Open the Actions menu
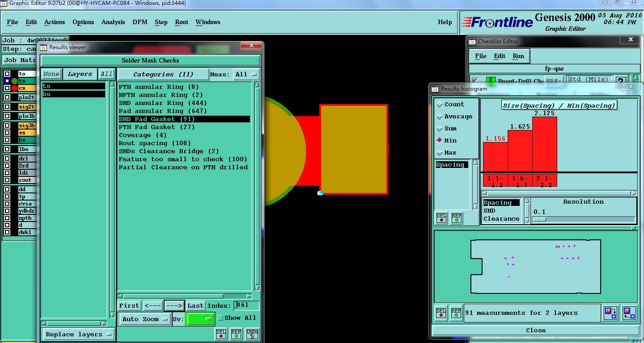644x343 pixels. tap(55, 22)
